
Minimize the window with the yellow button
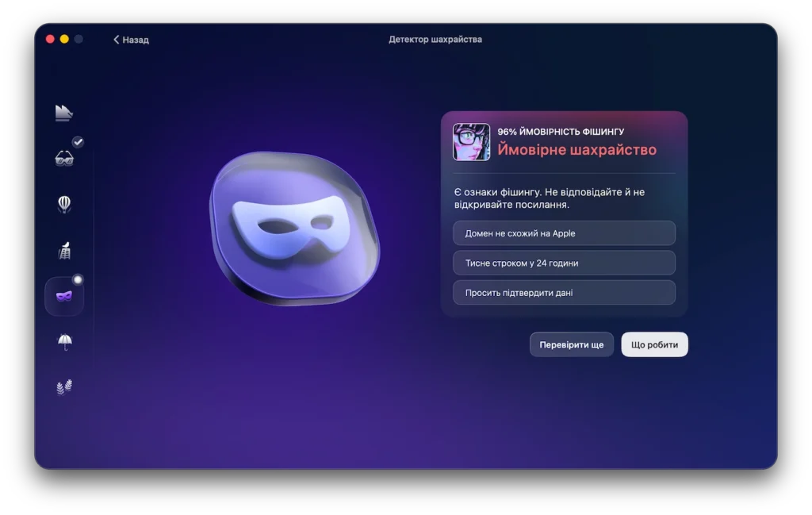coord(64,39)
